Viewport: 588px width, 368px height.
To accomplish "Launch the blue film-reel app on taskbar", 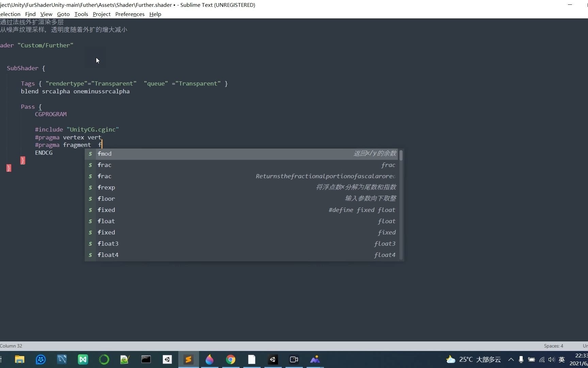I will coord(40,359).
